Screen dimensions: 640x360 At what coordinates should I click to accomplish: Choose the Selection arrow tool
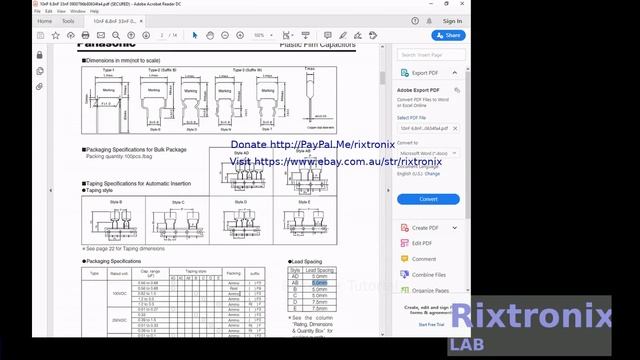point(195,36)
